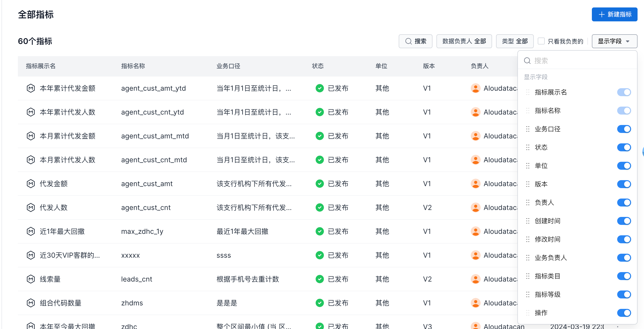Screen dimensions: 644x329
Task: Click owner avatar in 近1年最大回撤 row
Action: click(475, 231)
